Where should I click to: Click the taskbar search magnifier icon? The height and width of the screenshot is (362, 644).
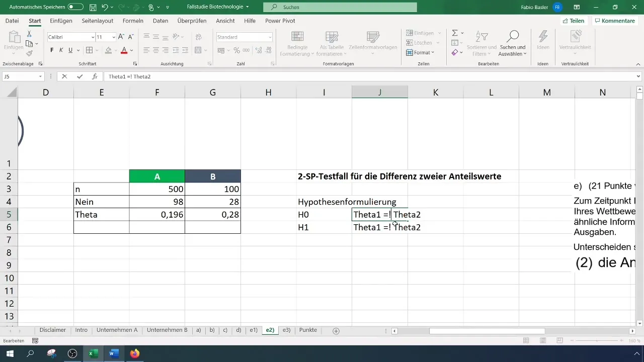tap(31, 353)
